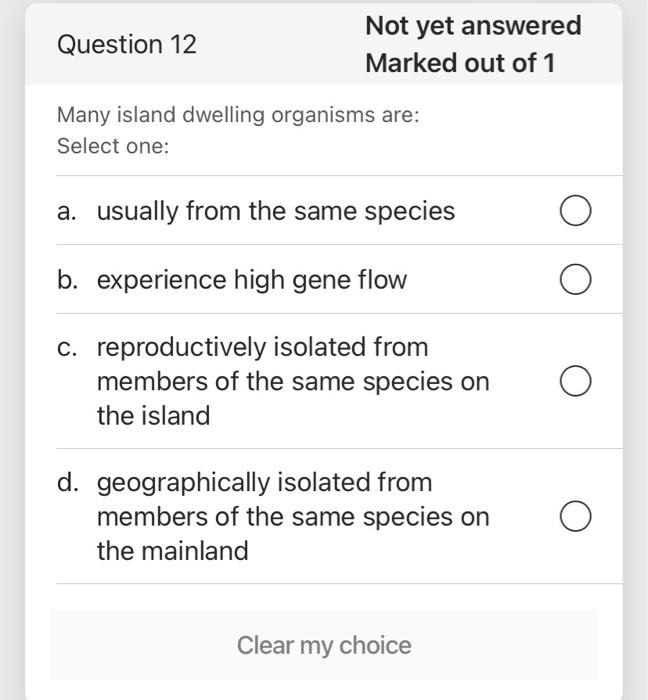Click the 'Not yet answered' status text
Image resolution: width=648 pixels, height=700 pixels.
tap(473, 26)
